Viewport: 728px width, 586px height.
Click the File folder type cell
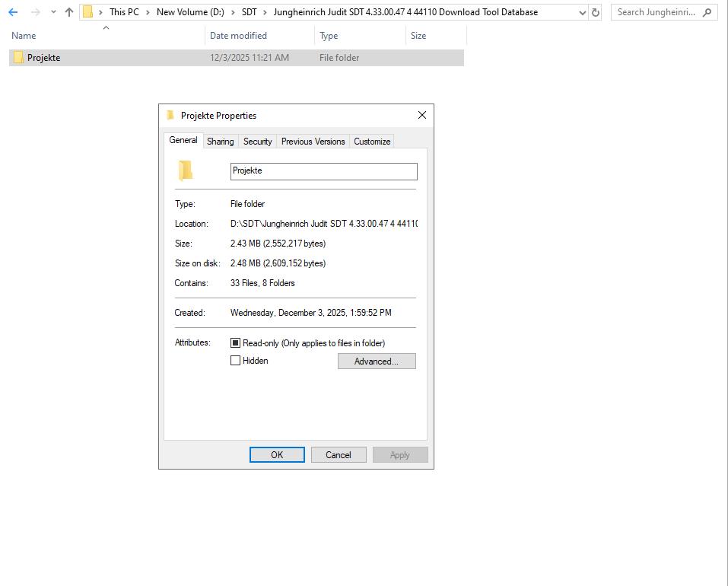[339, 58]
